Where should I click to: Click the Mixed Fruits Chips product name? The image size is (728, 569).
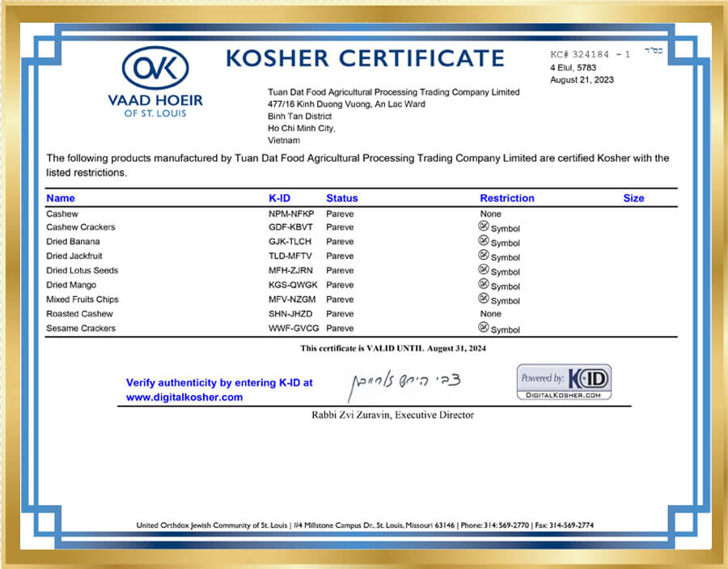tap(83, 299)
